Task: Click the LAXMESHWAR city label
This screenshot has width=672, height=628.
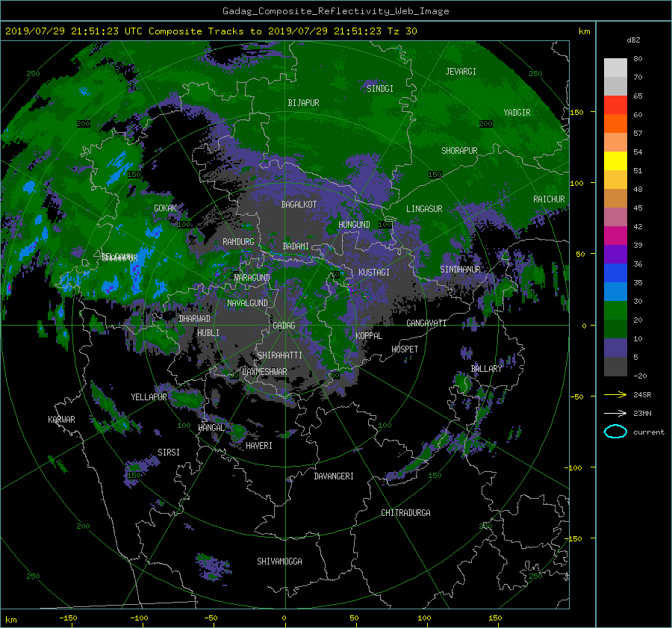Action: (264, 372)
